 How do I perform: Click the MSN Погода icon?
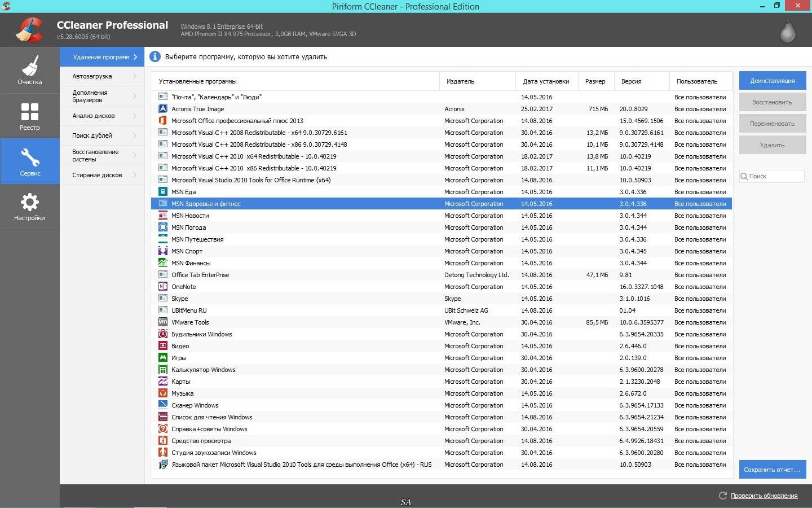(163, 227)
